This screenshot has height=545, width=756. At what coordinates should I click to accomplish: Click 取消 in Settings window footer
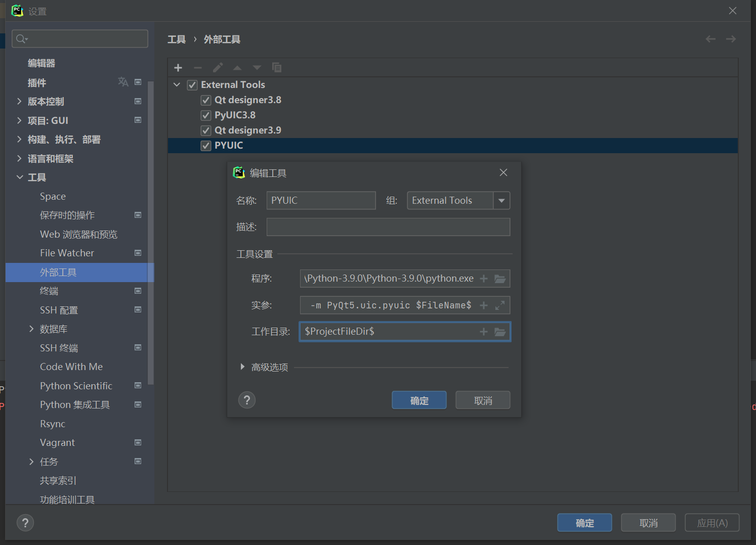coord(648,523)
